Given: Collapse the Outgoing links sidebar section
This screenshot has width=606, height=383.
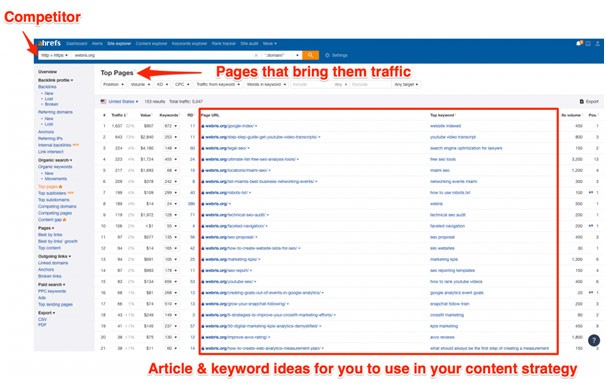Looking at the screenshot, I should [54, 256].
